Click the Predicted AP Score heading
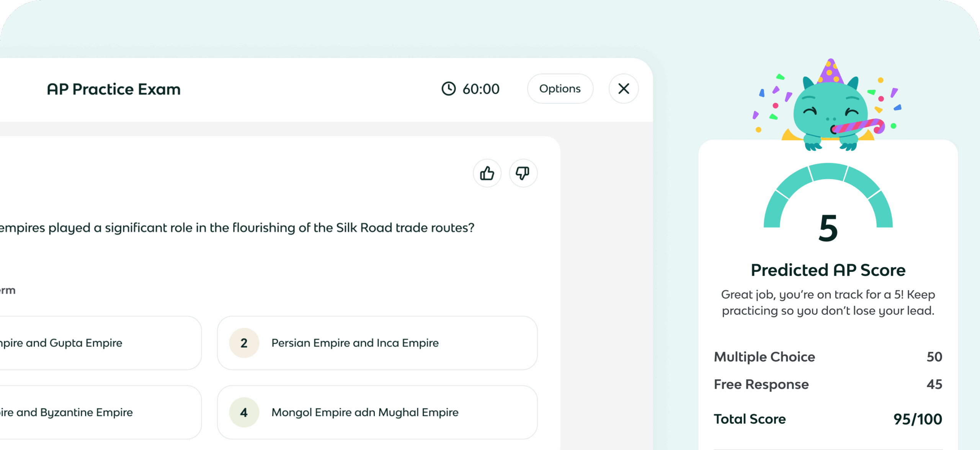This screenshot has width=980, height=450. pos(828,270)
